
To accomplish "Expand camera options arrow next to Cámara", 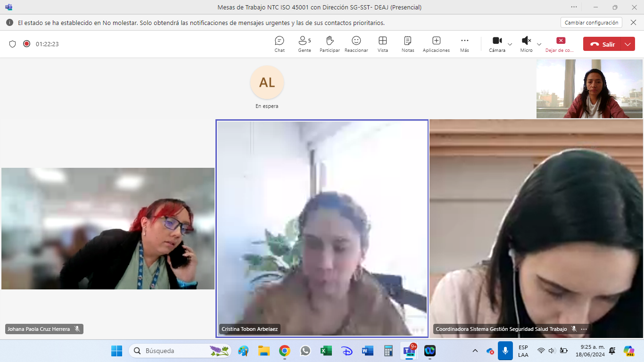I will point(510,44).
